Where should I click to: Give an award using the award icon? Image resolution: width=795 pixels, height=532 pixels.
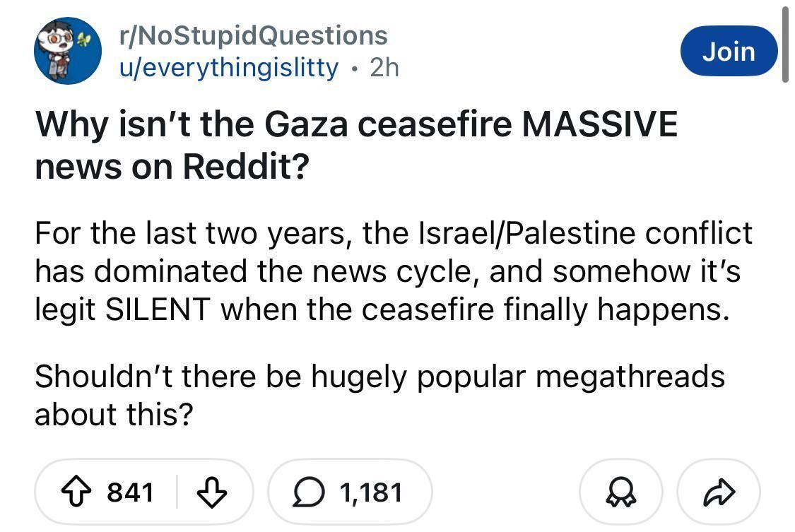[x=620, y=492]
